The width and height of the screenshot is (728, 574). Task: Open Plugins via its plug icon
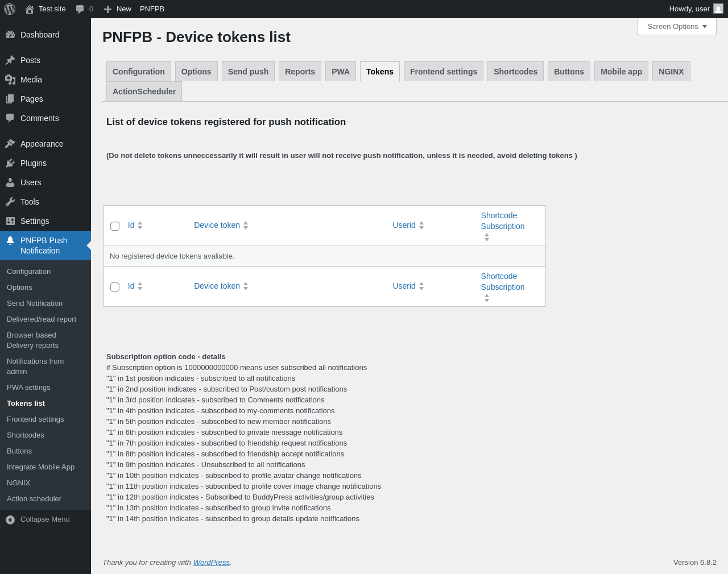[x=10, y=163]
